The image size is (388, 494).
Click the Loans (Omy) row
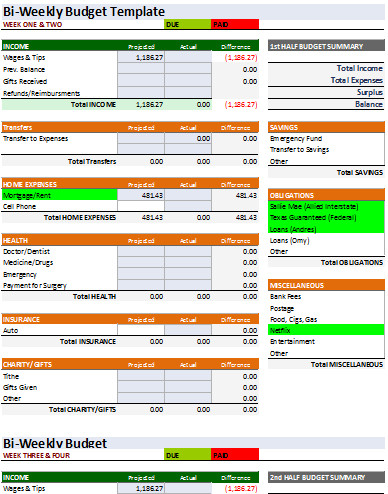[326, 240]
